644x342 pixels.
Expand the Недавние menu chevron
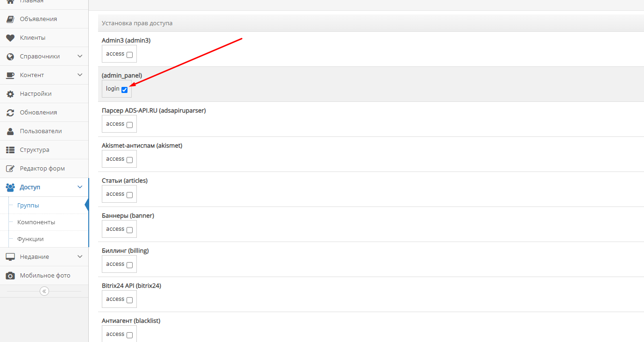[x=80, y=256]
